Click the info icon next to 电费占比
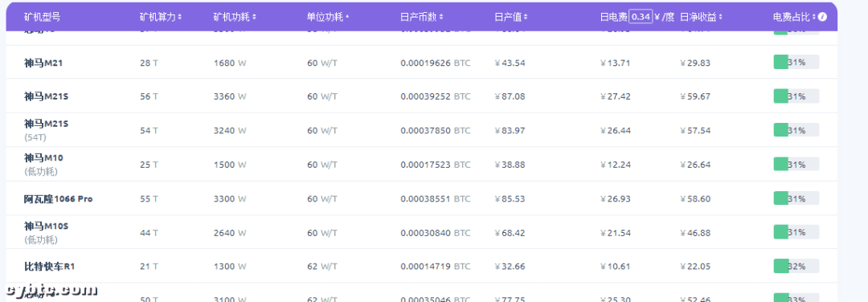The width and height of the screenshot is (868, 302). [823, 17]
